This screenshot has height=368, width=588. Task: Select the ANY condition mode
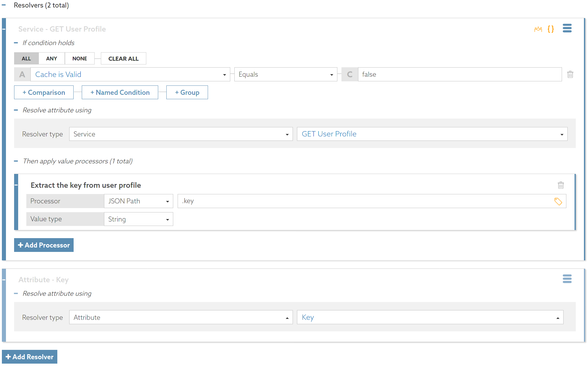51,58
